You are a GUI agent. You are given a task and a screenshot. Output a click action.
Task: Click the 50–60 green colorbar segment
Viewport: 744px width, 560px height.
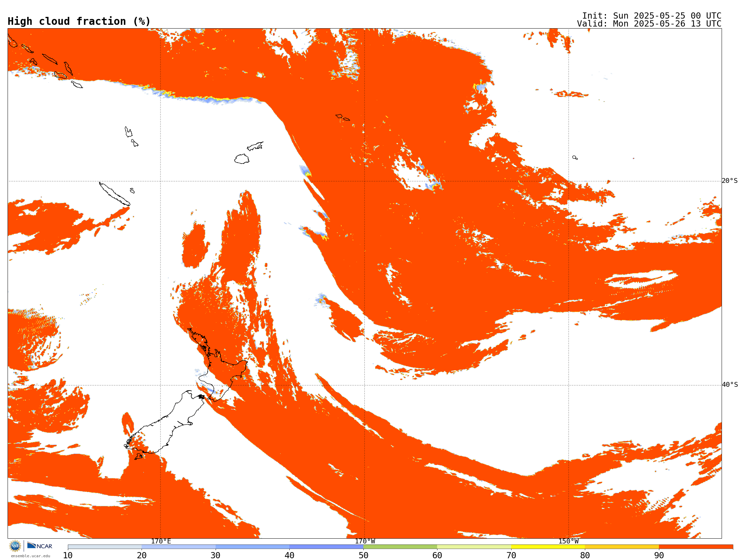[x=400, y=547]
